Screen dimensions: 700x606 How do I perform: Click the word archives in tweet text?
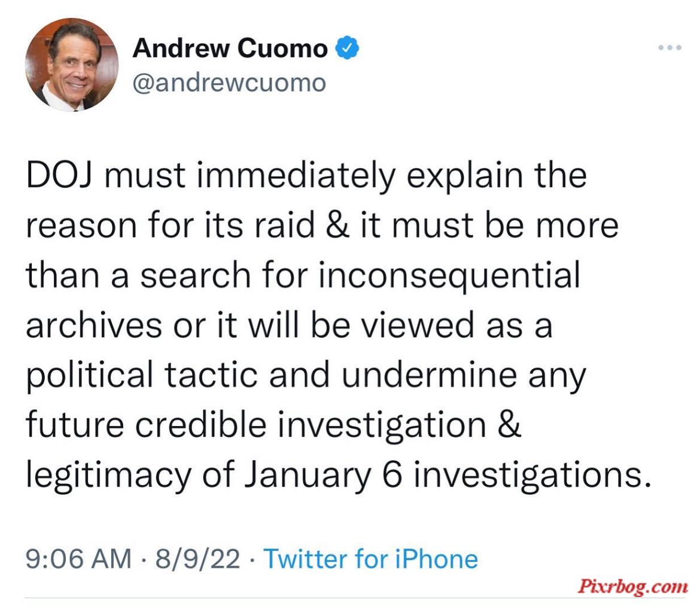coord(94,325)
